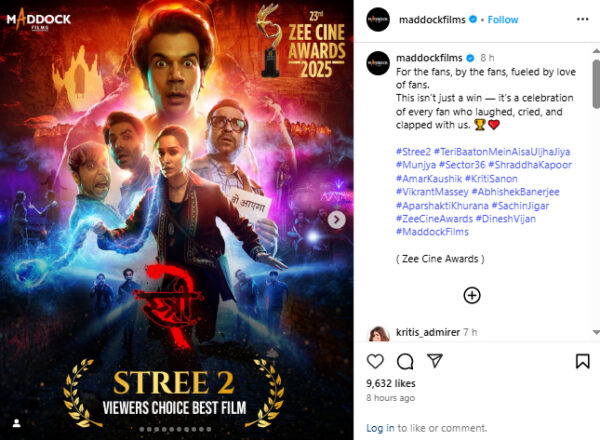Click Log in link to comment
This screenshot has height=440, width=600.
pyautogui.click(x=380, y=428)
